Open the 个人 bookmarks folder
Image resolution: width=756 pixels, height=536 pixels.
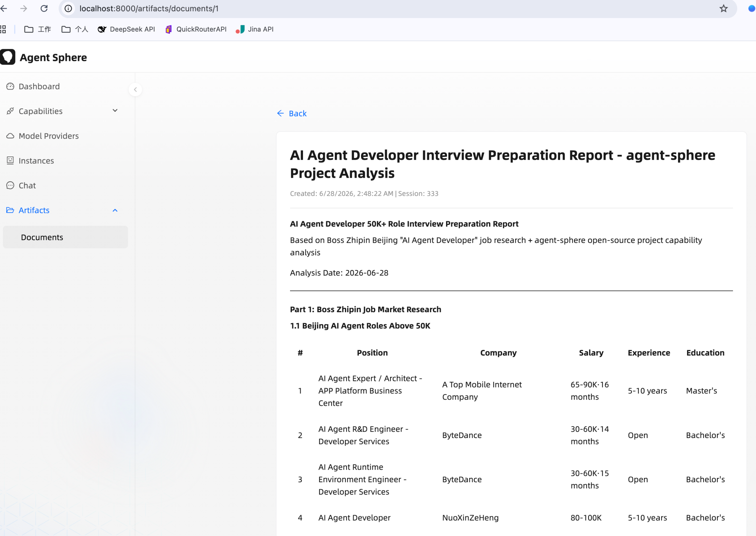tap(75, 29)
